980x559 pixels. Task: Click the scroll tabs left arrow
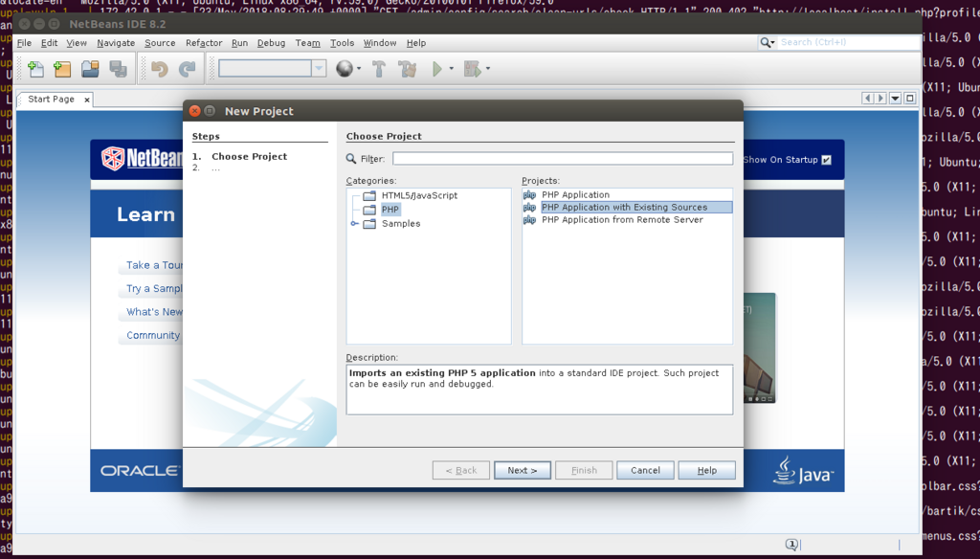pyautogui.click(x=867, y=99)
